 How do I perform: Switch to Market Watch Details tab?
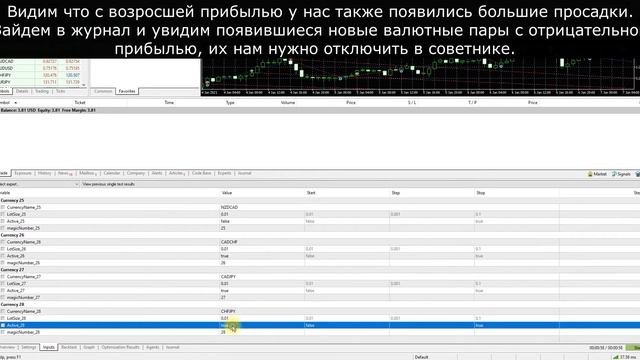pos(22,91)
